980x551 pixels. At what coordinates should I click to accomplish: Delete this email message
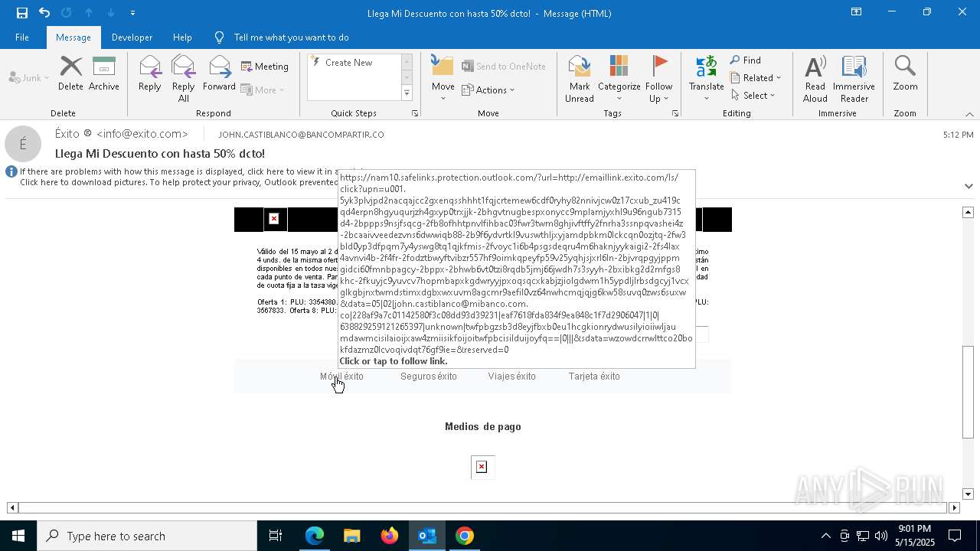[70, 73]
